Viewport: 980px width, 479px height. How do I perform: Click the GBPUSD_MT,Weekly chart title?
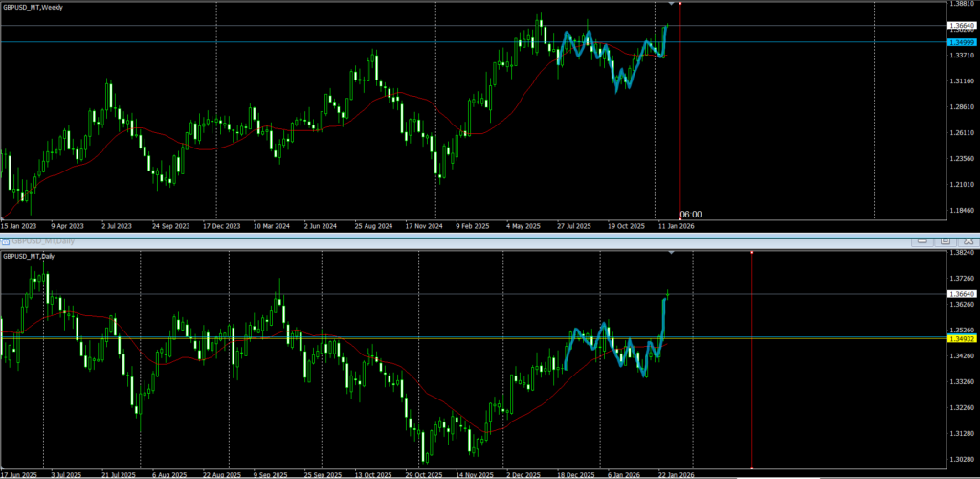32,7
